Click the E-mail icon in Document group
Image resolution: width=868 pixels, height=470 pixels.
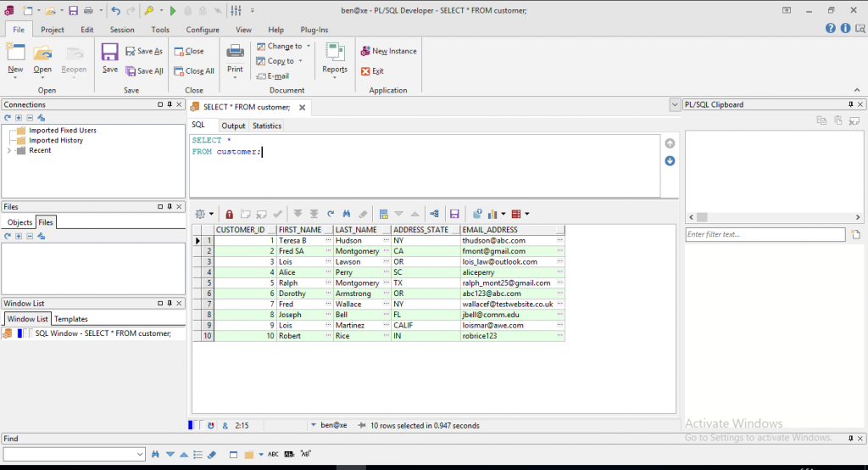[261, 76]
